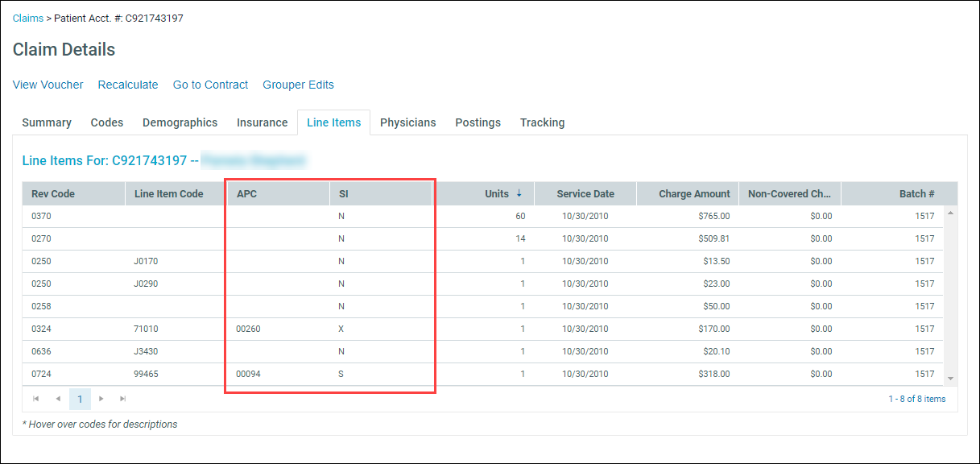The height and width of the screenshot is (464, 980).
Task: Go to the previous page arrow
Action: (57, 398)
